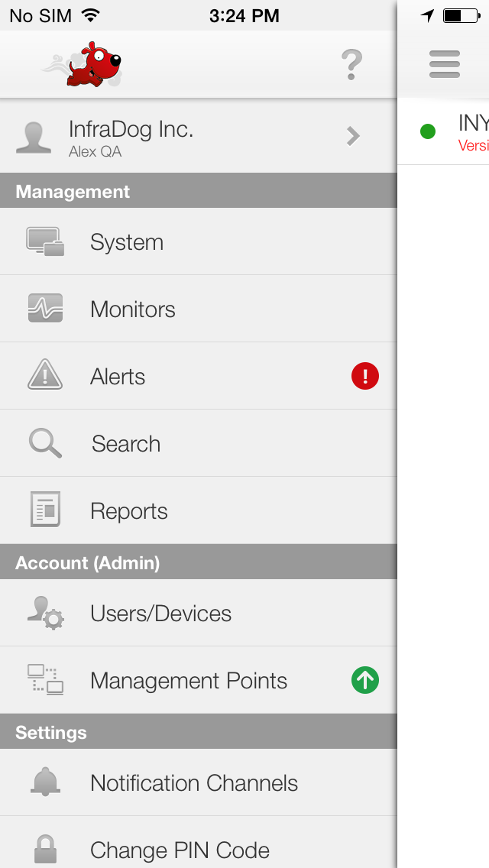489x868 pixels.
Task: Tap the user avatar silhouette icon
Action: coord(34,136)
